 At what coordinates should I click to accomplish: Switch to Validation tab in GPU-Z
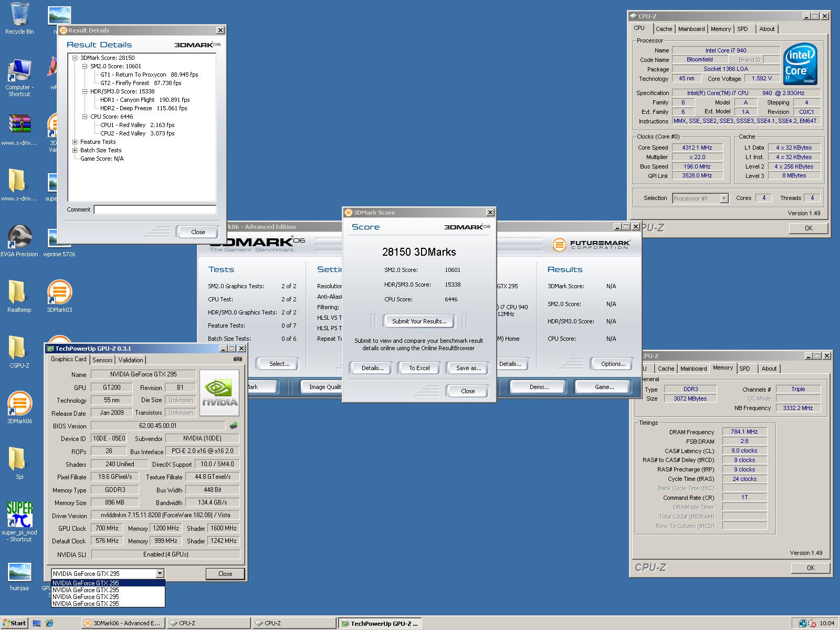click(x=131, y=360)
